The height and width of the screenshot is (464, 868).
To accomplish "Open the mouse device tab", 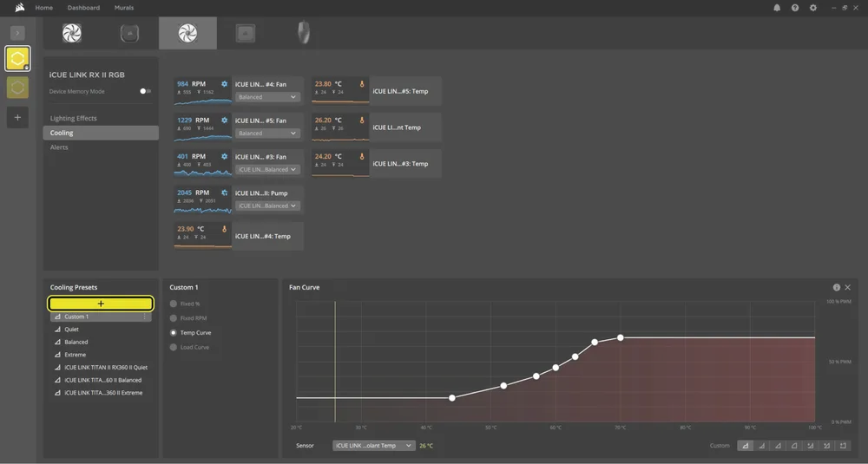I will [303, 33].
